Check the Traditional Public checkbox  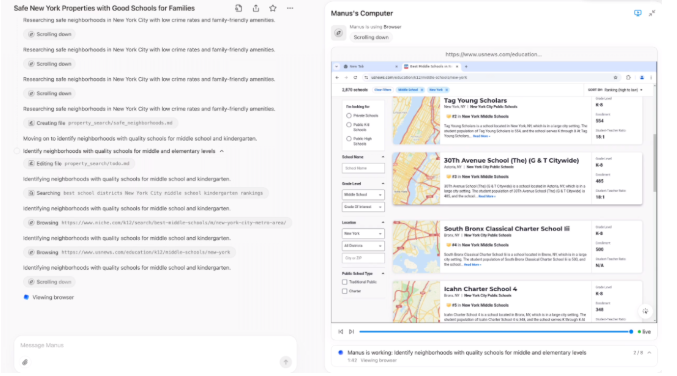tap(345, 282)
